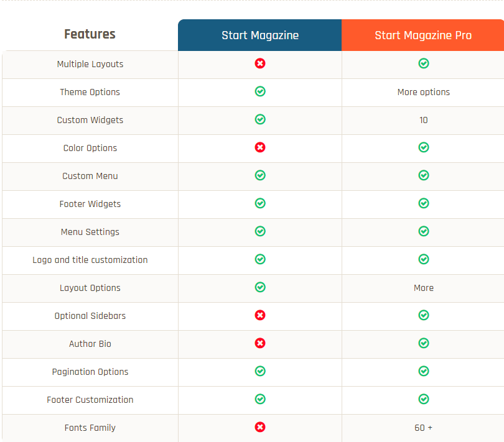Click Pro green check for Custom Menu
Screen dimensions: 504x442
click(423, 175)
